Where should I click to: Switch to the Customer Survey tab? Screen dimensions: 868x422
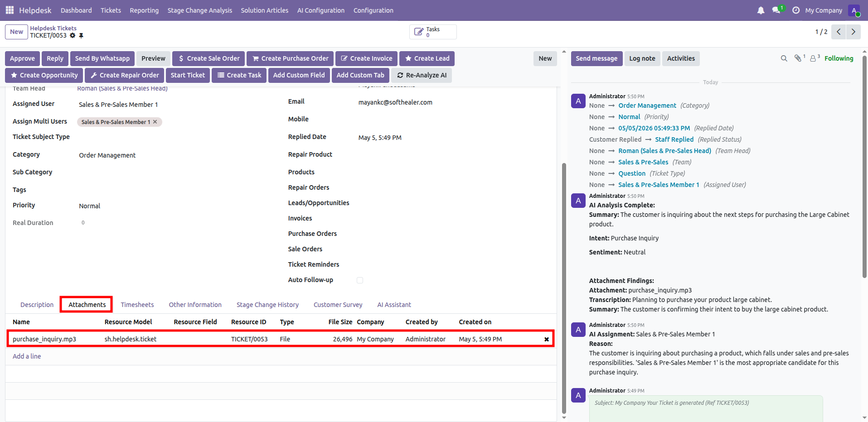click(x=338, y=305)
